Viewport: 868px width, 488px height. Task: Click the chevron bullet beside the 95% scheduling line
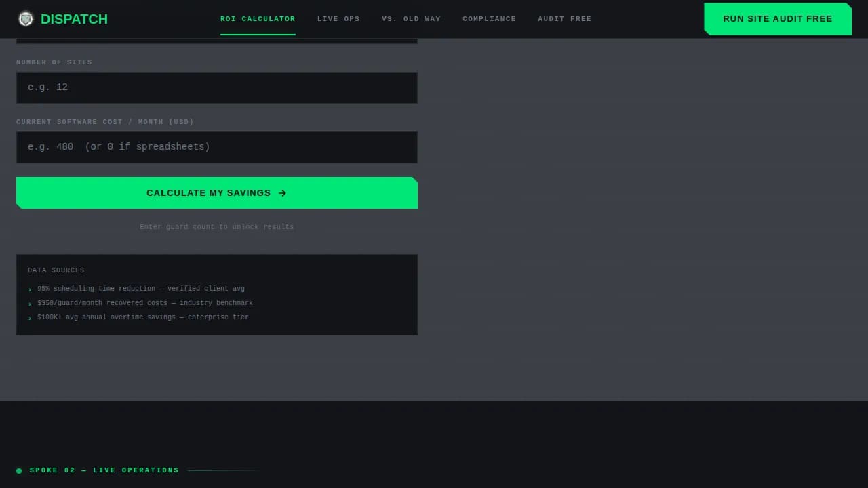tap(30, 289)
